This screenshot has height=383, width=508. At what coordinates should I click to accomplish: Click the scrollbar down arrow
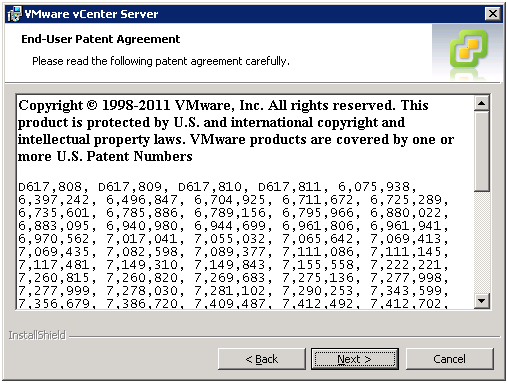pos(481,301)
